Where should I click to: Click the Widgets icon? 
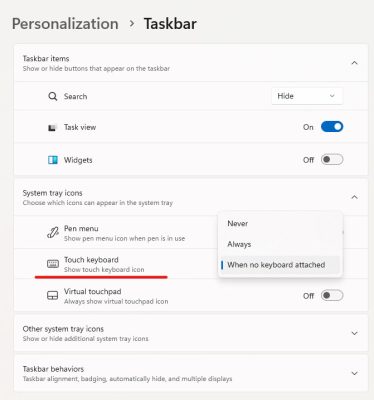pyautogui.click(x=53, y=160)
